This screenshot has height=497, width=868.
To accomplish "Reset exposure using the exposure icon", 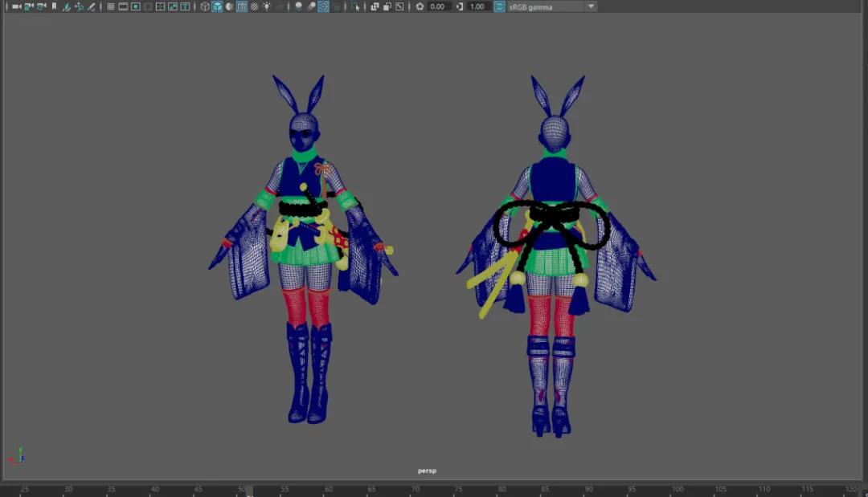I will [x=420, y=6].
